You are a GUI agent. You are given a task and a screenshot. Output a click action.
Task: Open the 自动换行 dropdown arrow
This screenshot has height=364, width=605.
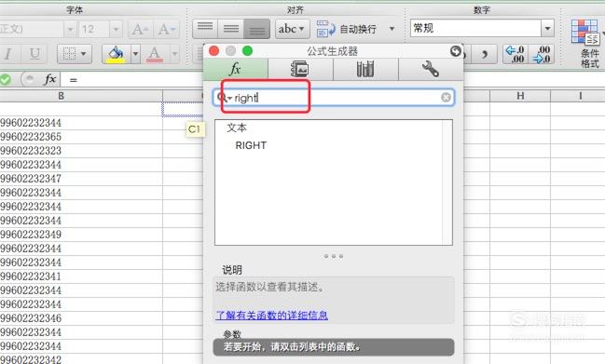[392, 29]
